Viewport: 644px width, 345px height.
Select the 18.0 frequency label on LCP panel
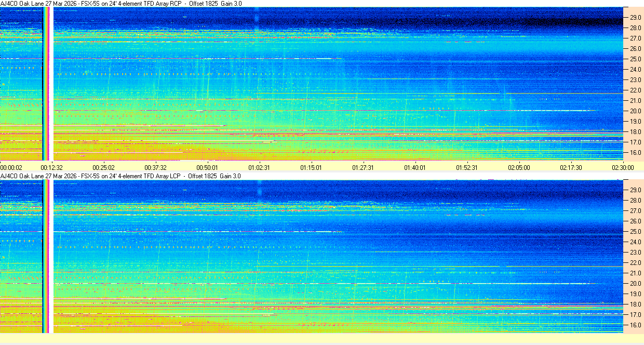[x=636, y=304]
